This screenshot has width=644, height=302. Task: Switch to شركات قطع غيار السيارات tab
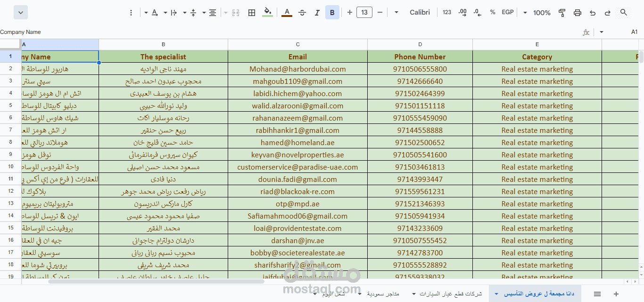(451, 294)
